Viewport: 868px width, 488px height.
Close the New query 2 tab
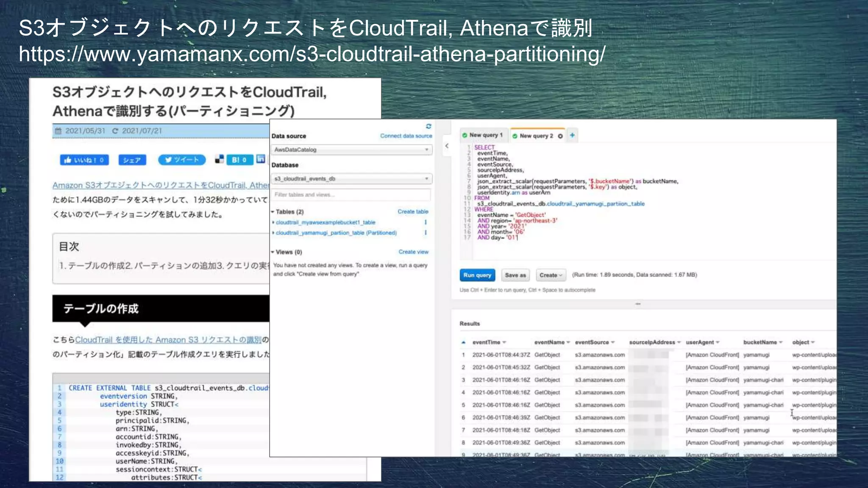pos(560,136)
